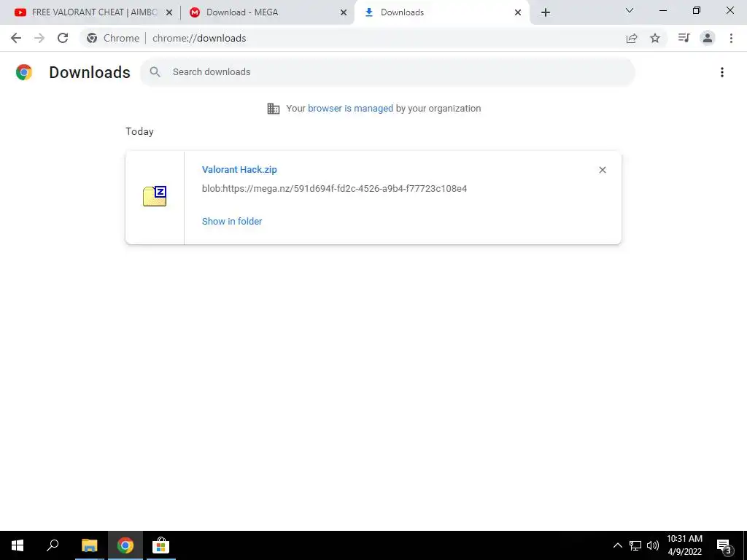This screenshot has height=560, width=747.
Task: Open Downloads page more actions menu
Action: point(721,72)
